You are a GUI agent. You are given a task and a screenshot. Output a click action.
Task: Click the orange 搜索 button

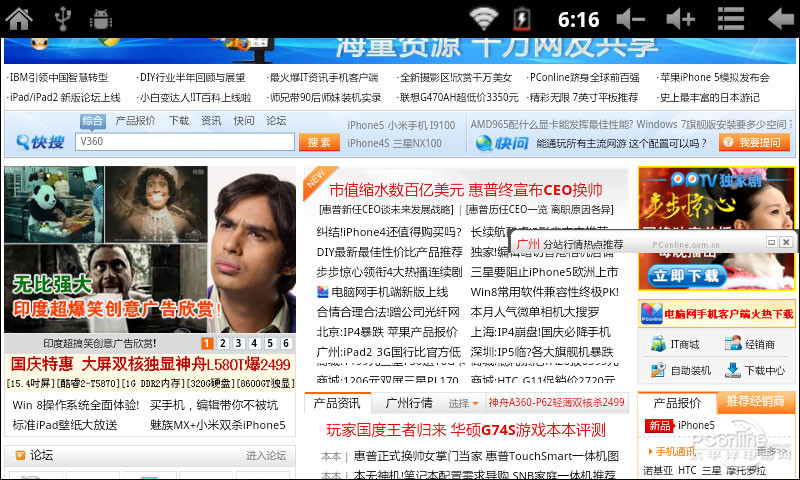click(319, 142)
